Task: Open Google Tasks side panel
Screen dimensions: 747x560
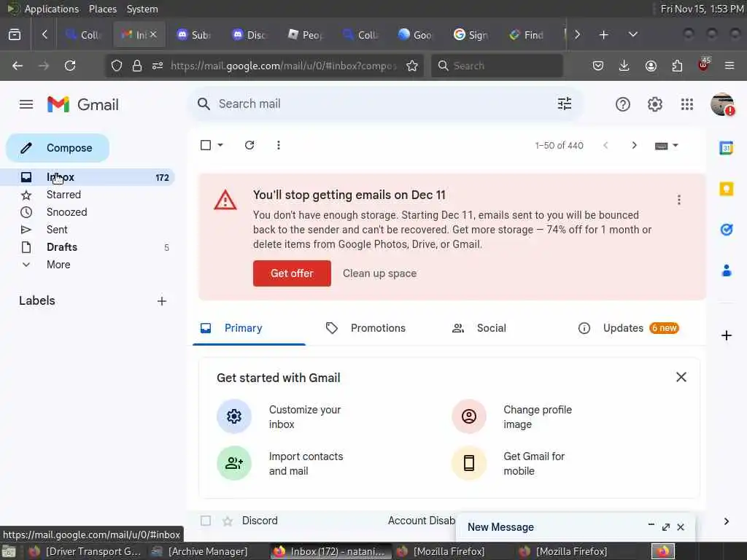Action: 726,230
